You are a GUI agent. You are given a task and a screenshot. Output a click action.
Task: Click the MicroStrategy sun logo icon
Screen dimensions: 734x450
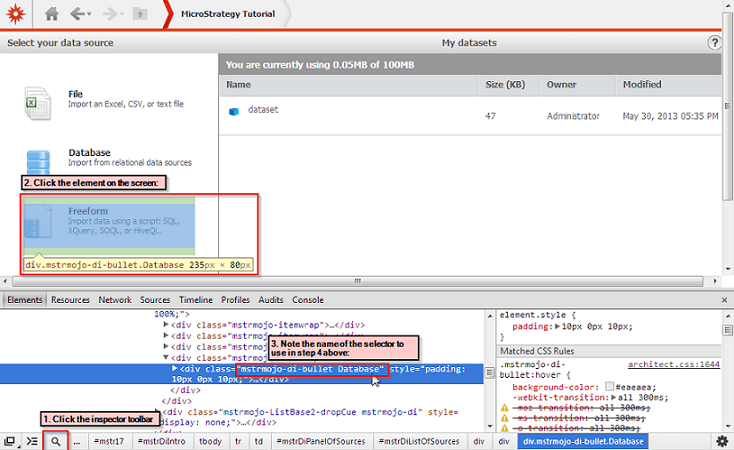pos(15,14)
